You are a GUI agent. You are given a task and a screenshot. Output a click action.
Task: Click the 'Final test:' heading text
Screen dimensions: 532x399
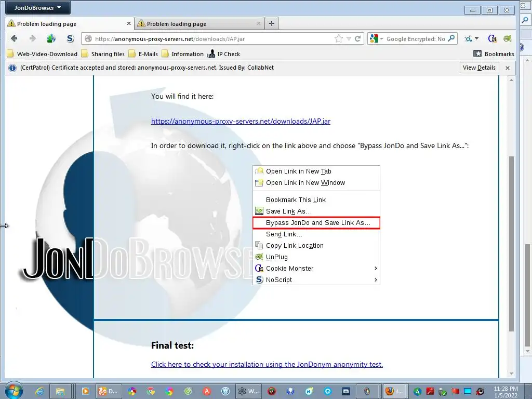point(172,345)
